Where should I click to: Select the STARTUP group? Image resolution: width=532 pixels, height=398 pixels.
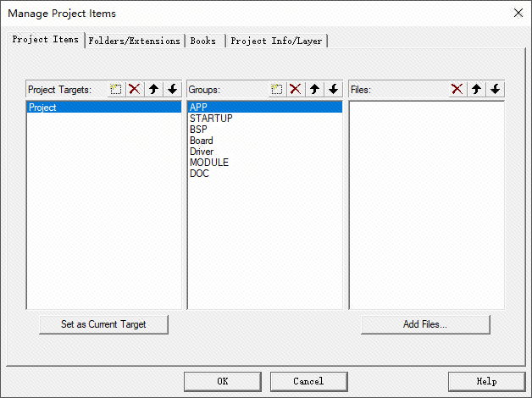211,119
